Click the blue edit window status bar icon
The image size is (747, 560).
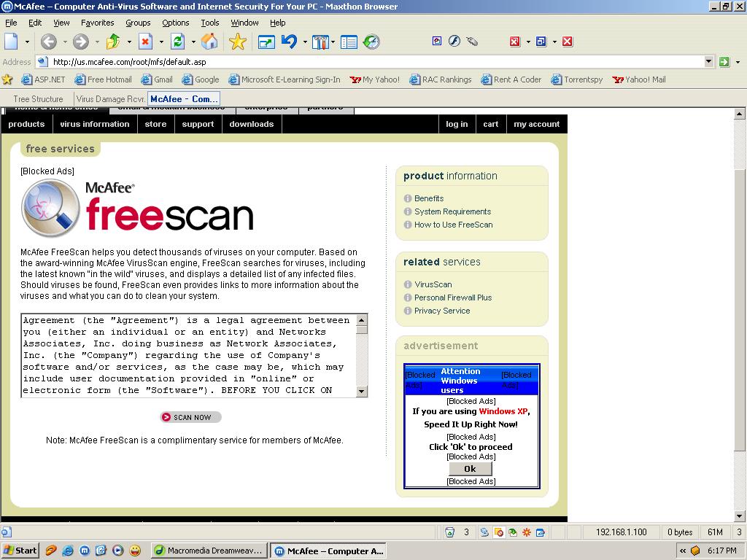tap(541, 532)
